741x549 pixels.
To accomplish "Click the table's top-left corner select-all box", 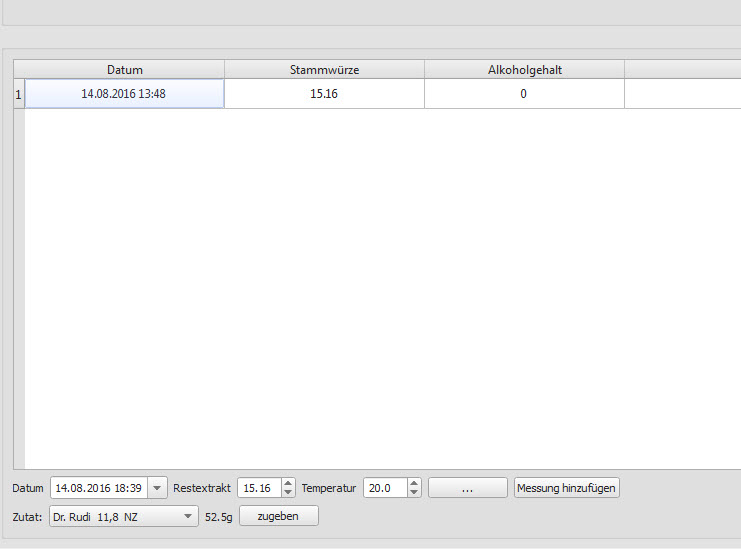I will (18, 70).
